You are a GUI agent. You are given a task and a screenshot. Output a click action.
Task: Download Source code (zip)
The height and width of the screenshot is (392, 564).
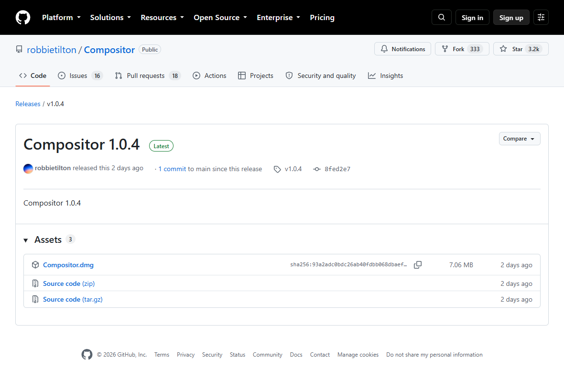pos(69,283)
